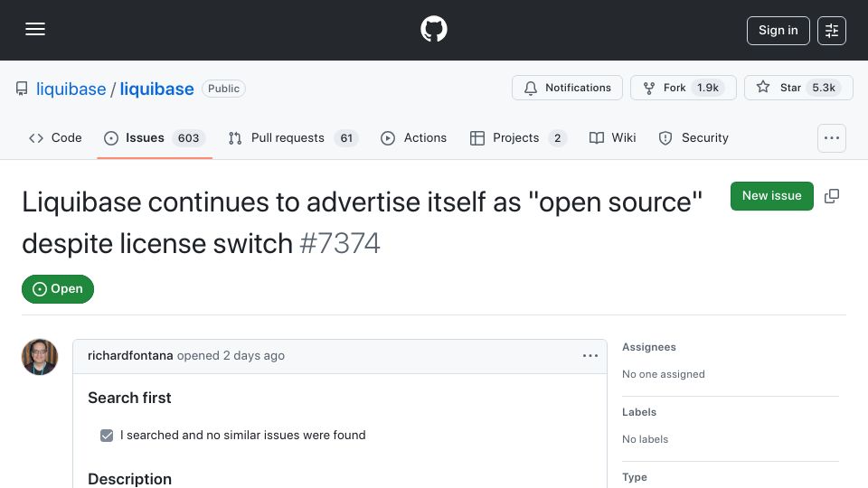Click the 'Search first' heading
The image size is (868, 488).
coord(129,398)
